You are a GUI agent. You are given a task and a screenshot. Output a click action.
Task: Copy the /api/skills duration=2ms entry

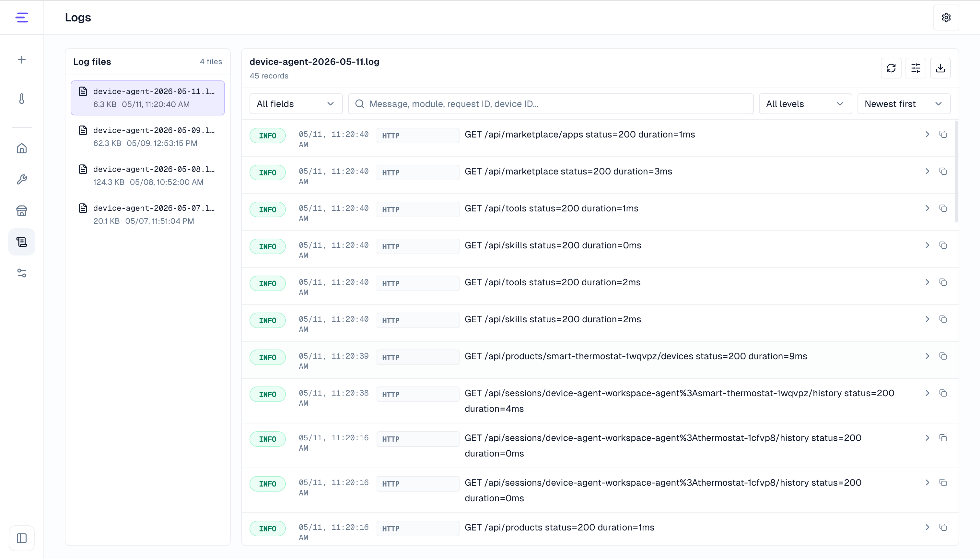click(943, 319)
